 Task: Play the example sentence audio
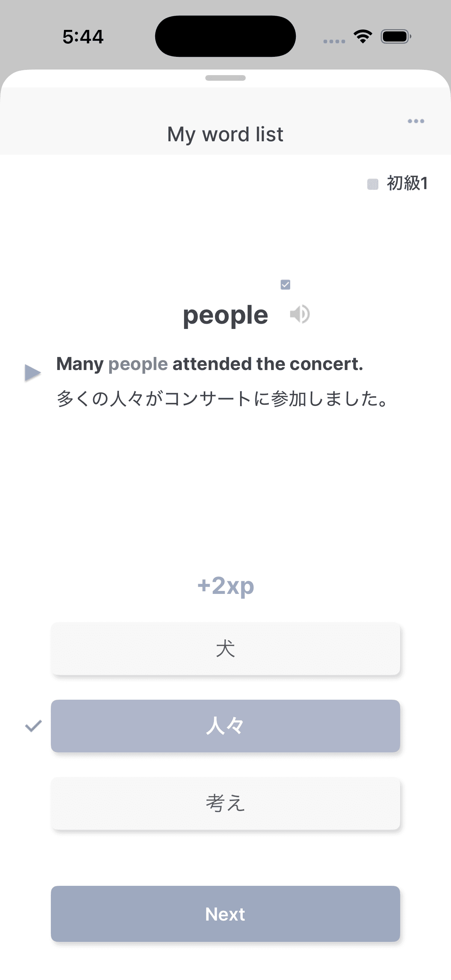[x=33, y=372]
